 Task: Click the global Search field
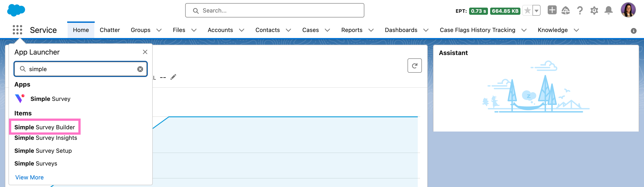click(275, 11)
